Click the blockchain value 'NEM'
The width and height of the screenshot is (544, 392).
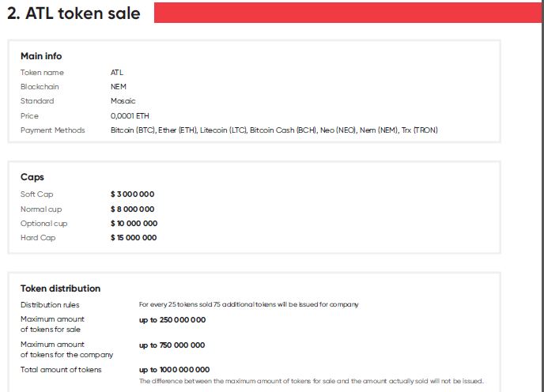(119, 87)
